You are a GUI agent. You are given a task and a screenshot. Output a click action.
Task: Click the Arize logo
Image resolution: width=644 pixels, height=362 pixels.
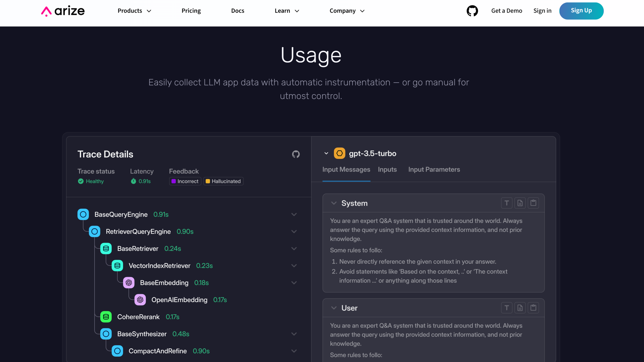(63, 11)
